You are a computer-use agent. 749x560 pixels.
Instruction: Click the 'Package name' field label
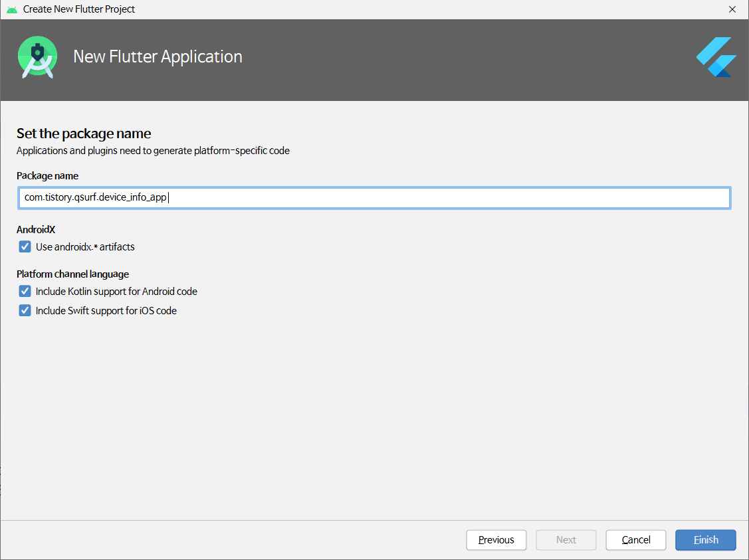(x=47, y=176)
